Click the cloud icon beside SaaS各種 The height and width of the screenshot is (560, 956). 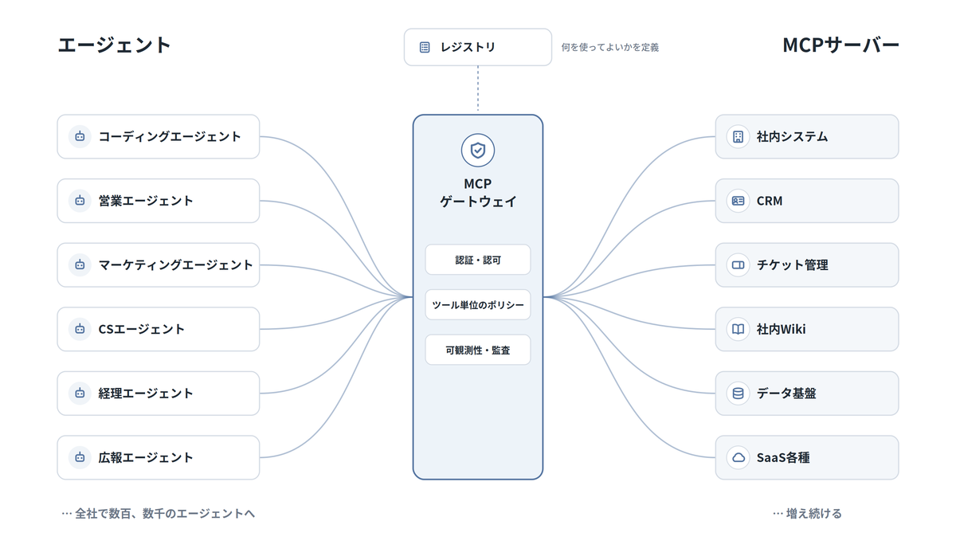click(x=739, y=458)
